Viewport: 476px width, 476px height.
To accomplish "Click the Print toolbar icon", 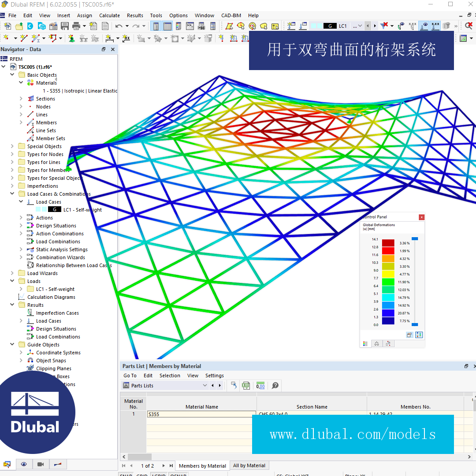I will point(76,26).
